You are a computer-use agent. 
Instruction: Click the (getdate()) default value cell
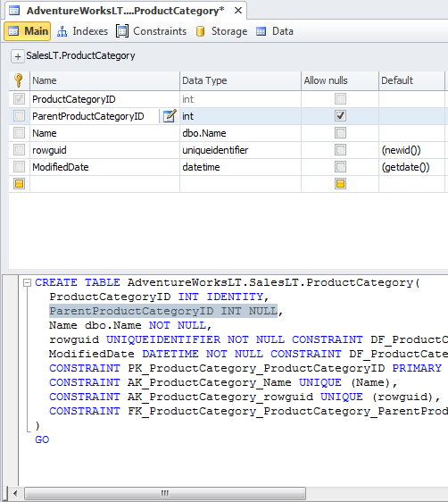tap(411, 167)
